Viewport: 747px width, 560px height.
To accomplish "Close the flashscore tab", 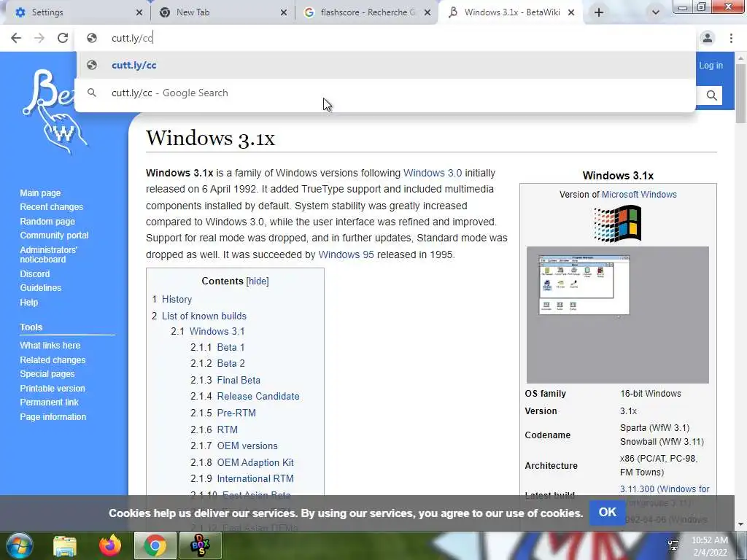I will (427, 12).
